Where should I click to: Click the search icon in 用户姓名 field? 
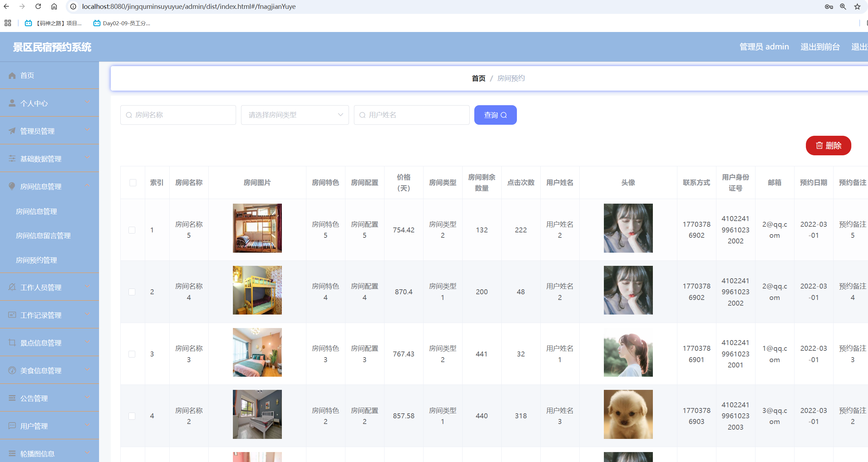pyautogui.click(x=362, y=115)
